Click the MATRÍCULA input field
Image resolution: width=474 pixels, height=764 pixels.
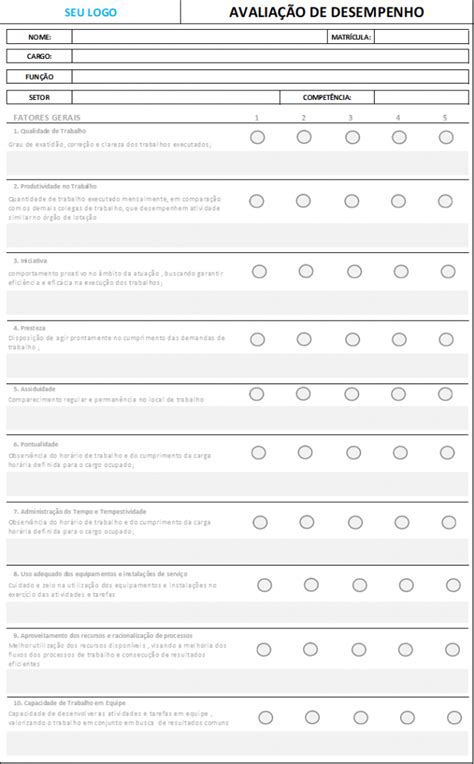click(421, 37)
